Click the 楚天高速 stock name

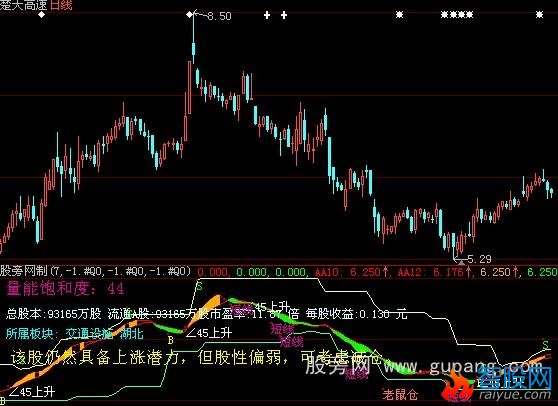click(x=24, y=5)
